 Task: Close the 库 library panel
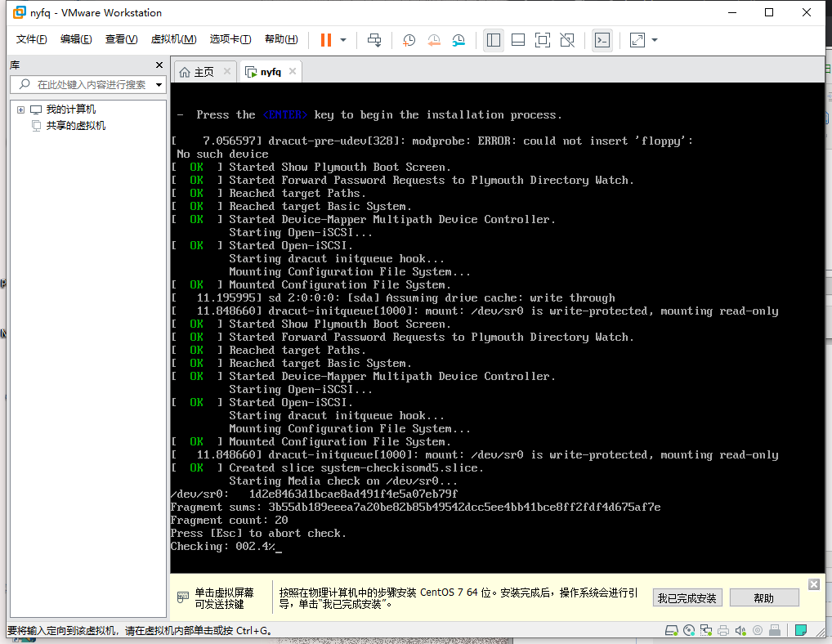(159, 65)
